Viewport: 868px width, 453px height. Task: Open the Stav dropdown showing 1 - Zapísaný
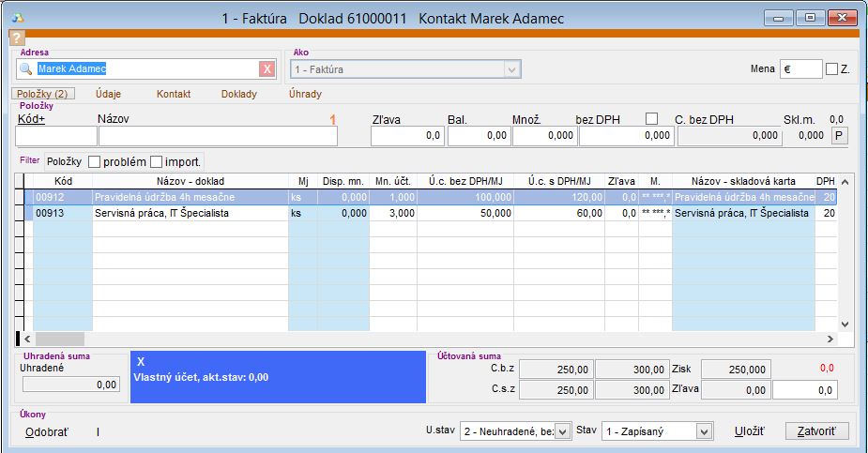click(705, 431)
